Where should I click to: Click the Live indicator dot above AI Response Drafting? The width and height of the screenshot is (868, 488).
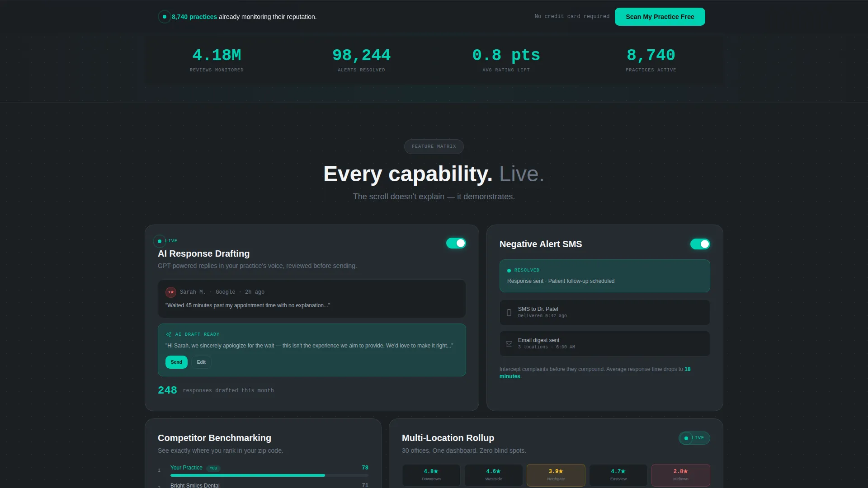tap(160, 241)
